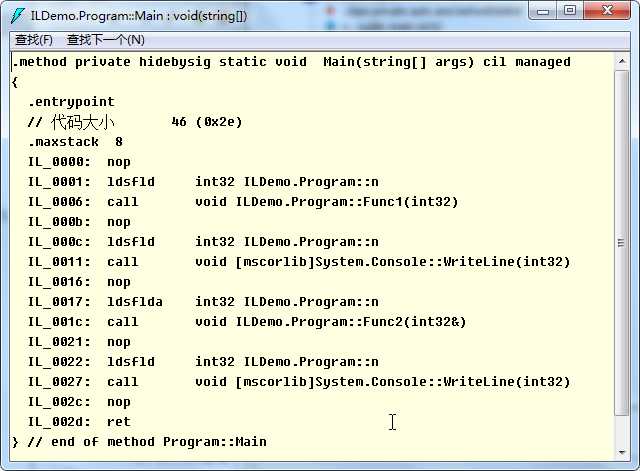Click the scrollbar up arrow
Image resolution: width=640 pixels, height=471 pixels.
622,62
